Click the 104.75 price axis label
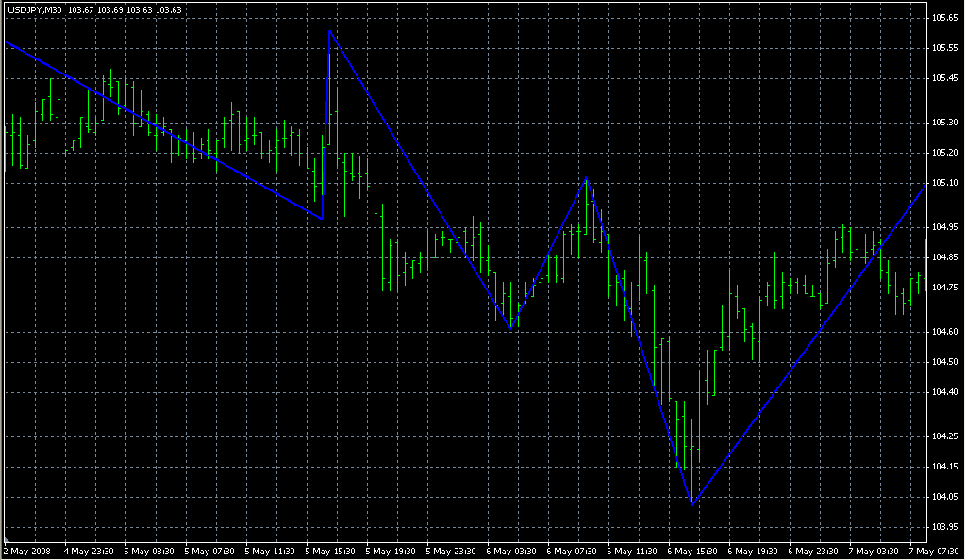This screenshot has width=966, height=560. 944,288
